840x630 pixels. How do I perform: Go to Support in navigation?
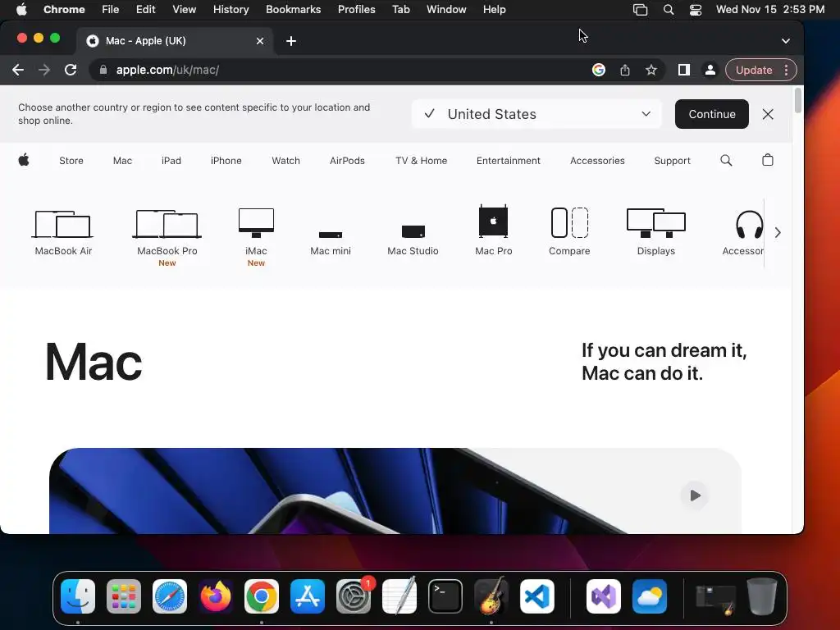point(673,161)
